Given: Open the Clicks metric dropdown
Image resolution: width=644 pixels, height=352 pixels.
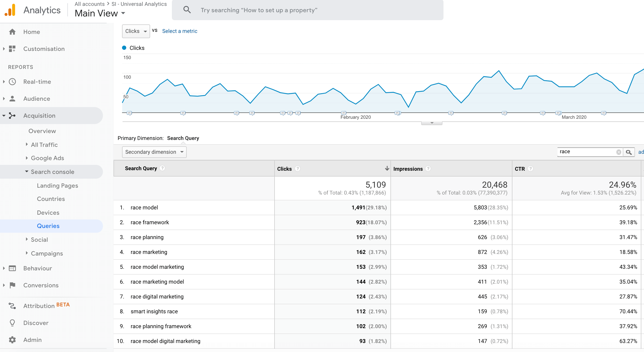Looking at the screenshot, I should pos(136,31).
